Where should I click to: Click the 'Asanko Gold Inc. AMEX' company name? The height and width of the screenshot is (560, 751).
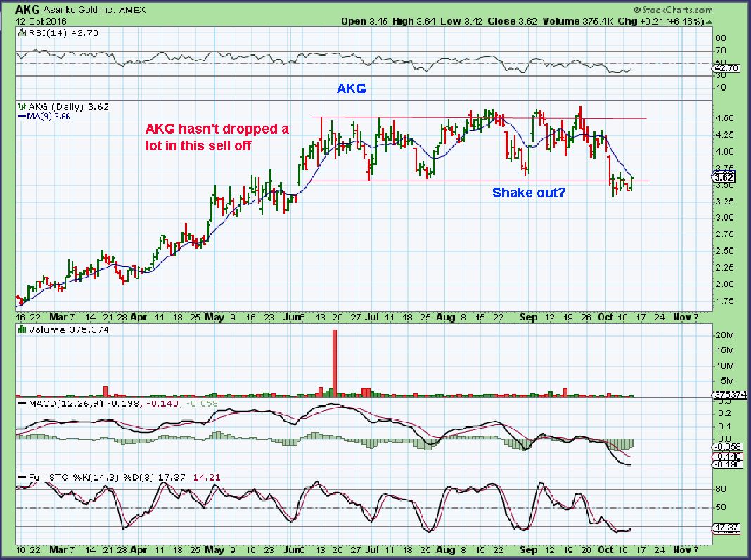94,10
